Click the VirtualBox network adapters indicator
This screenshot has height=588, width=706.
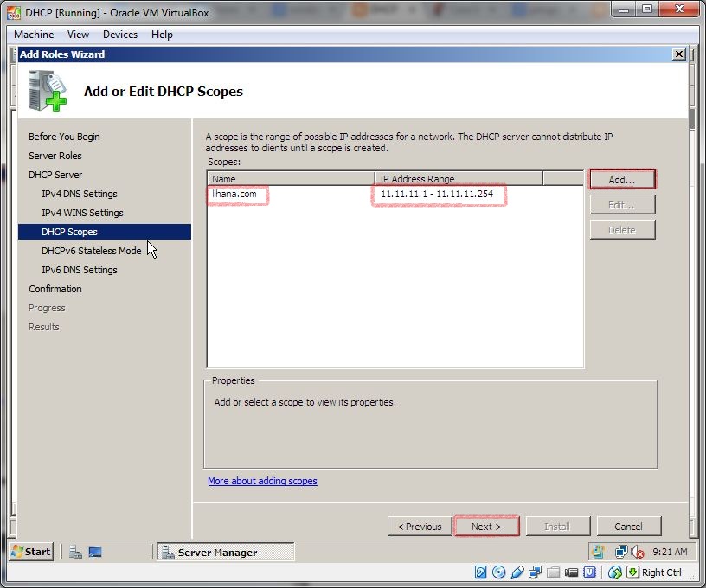tap(535, 572)
